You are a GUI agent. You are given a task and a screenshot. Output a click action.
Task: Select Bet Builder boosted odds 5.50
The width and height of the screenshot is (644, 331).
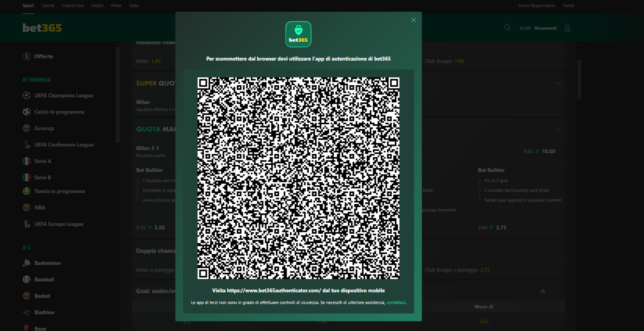tap(159, 228)
